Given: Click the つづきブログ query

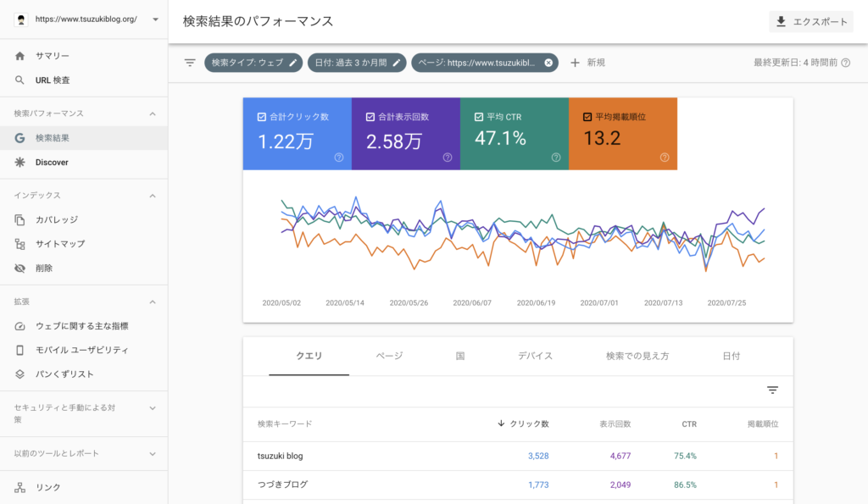Looking at the screenshot, I should click(x=283, y=485).
